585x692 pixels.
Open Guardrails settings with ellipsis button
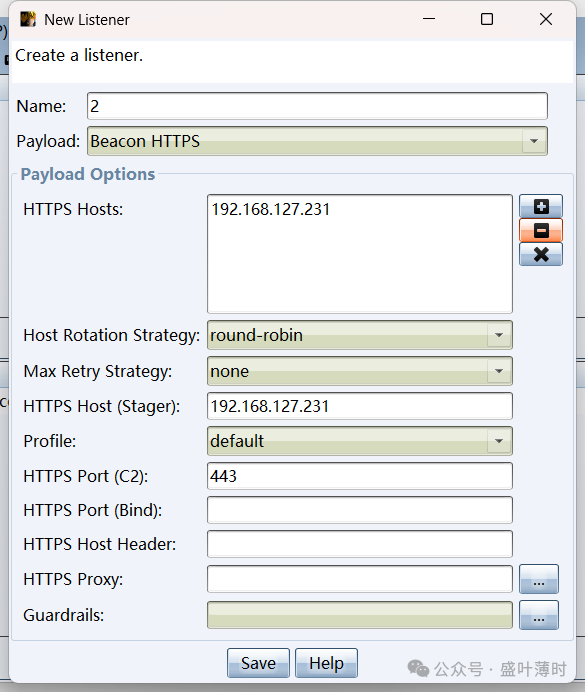pos(539,615)
